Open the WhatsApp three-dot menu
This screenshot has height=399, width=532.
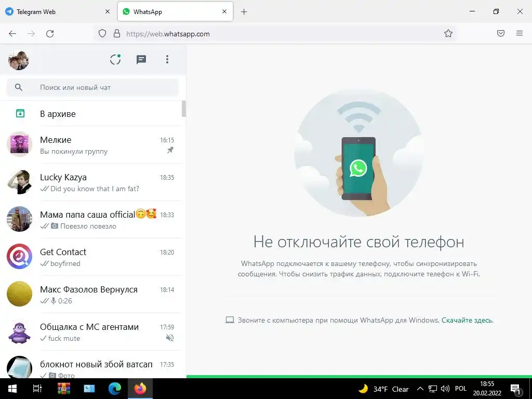(167, 59)
